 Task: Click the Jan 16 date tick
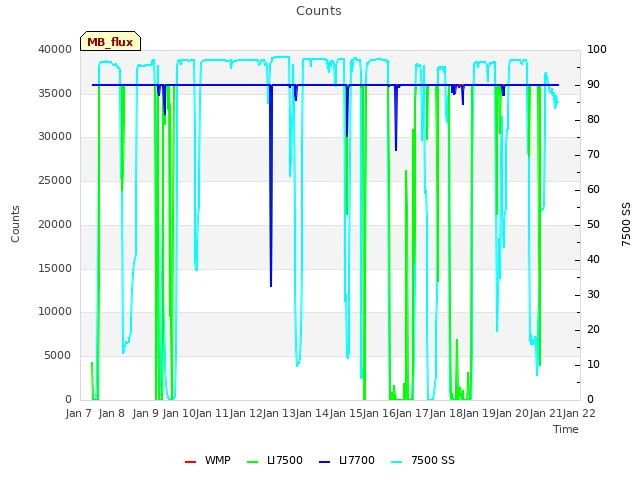coord(379,414)
